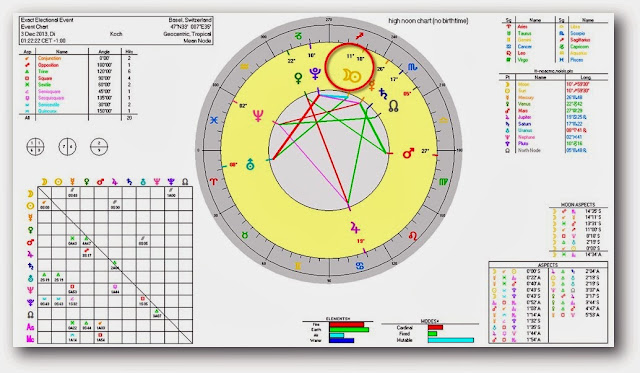Click the four-quadrant circle diagram
Screen dimensions: 640x373
pos(36,147)
